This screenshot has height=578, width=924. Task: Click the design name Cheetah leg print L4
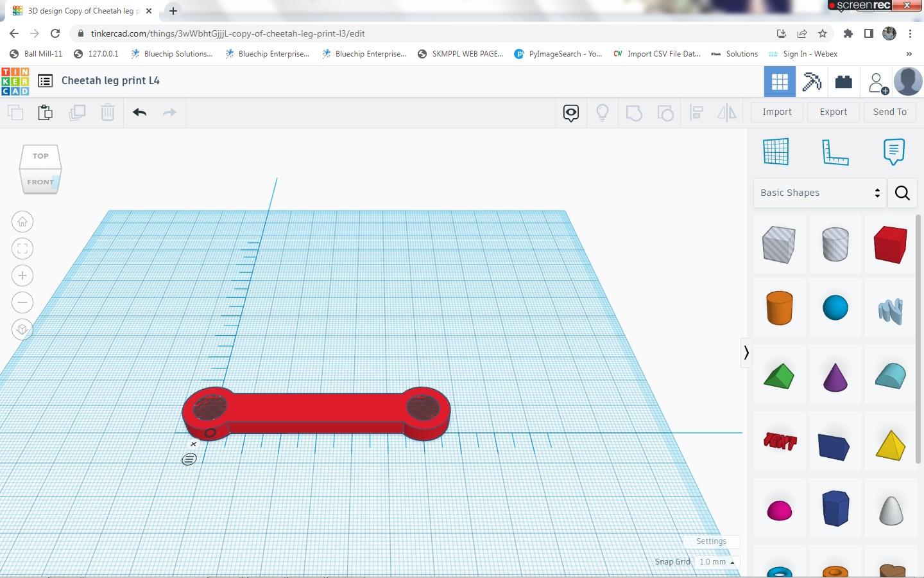pos(110,81)
